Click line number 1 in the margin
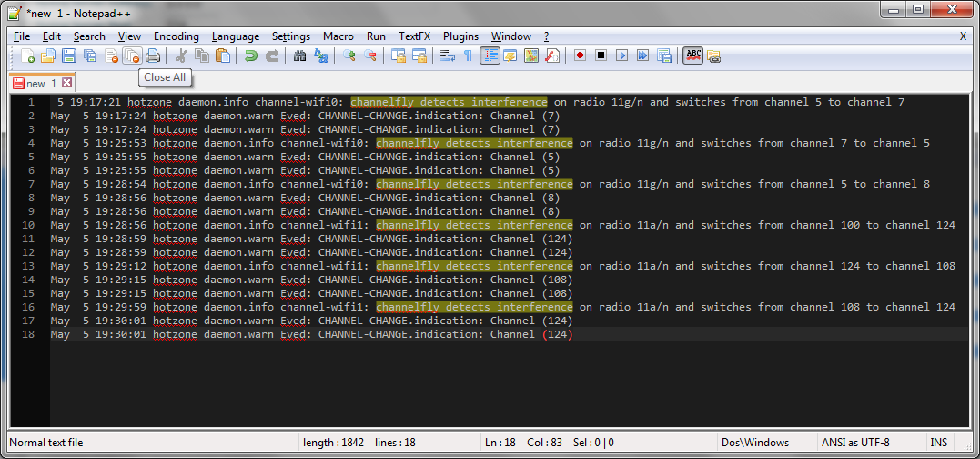Image resolution: width=980 pixels, height=459 pixels. 32,102
